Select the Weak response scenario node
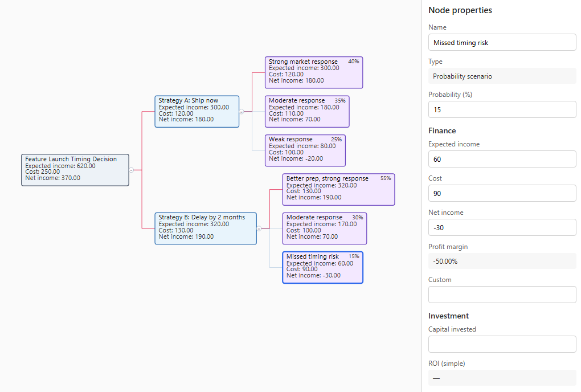581x392 pixels. coord(305,150)
